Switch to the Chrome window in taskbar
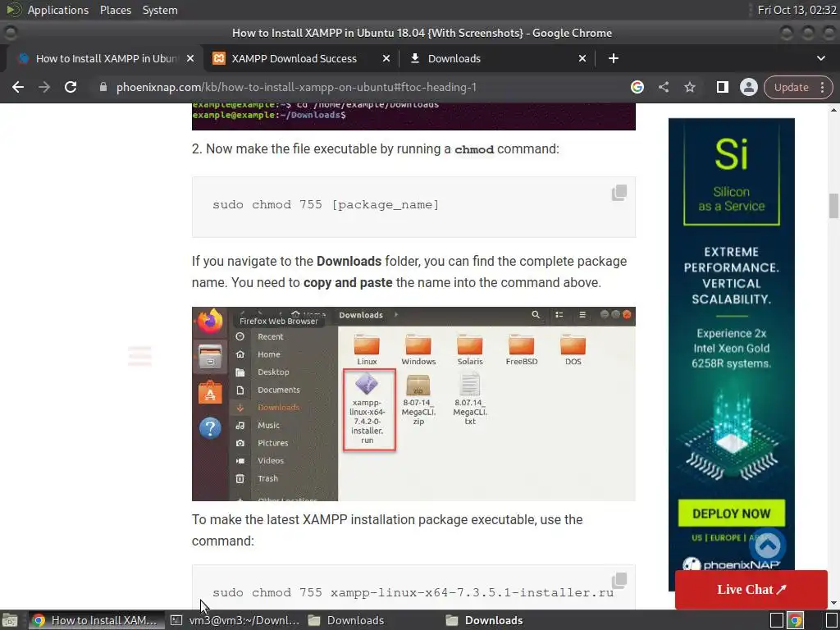 point(95,620)
